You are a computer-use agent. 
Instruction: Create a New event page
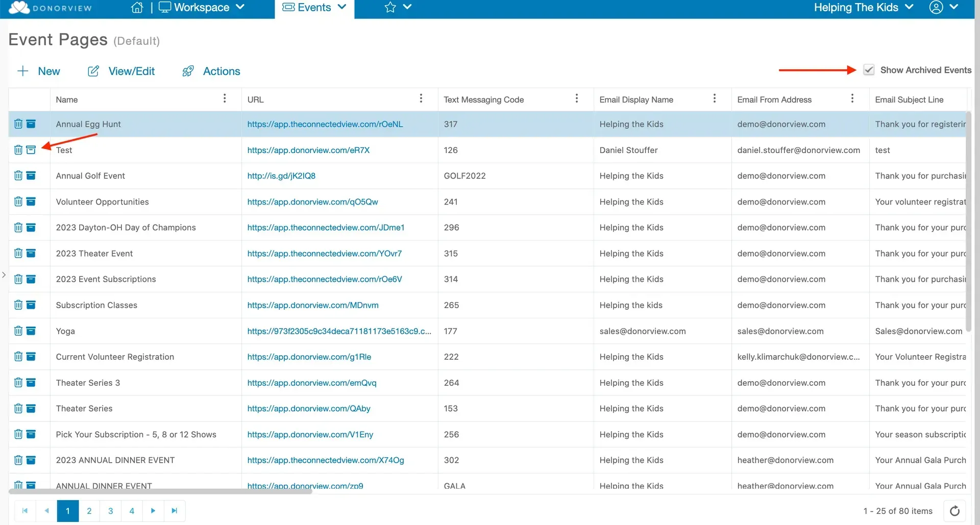point(39,71)
